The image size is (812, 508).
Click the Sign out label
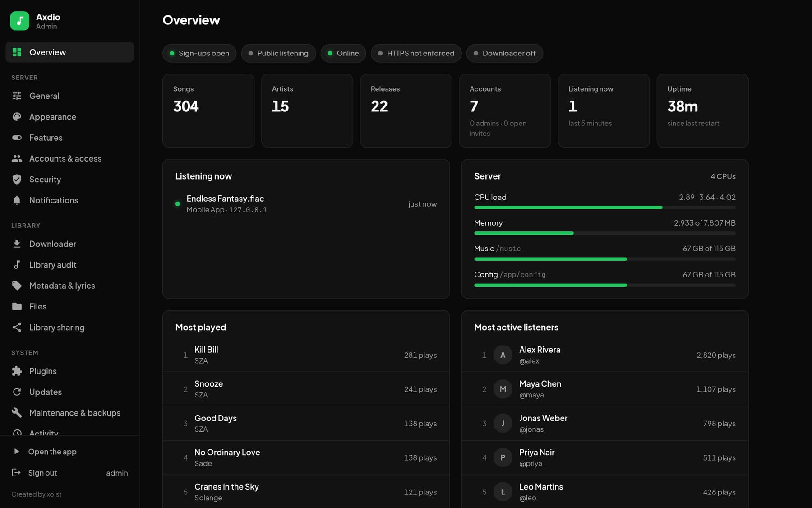point(42,473)
